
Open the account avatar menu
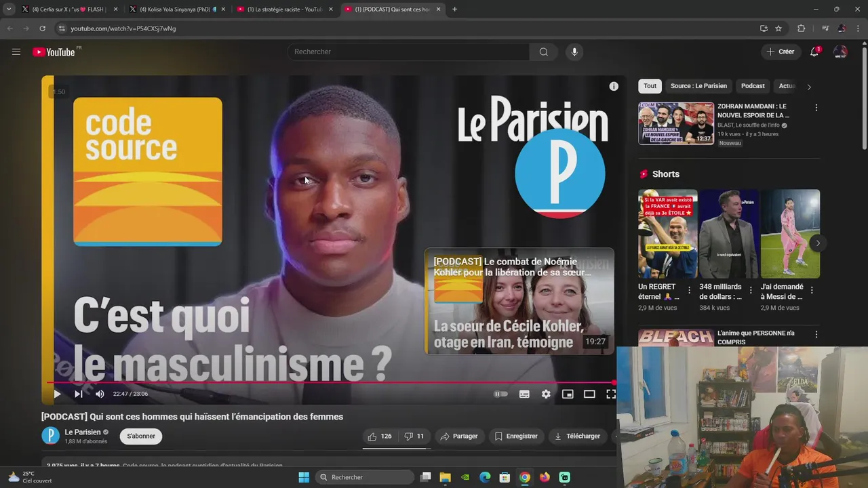click(x=840, y=52)
